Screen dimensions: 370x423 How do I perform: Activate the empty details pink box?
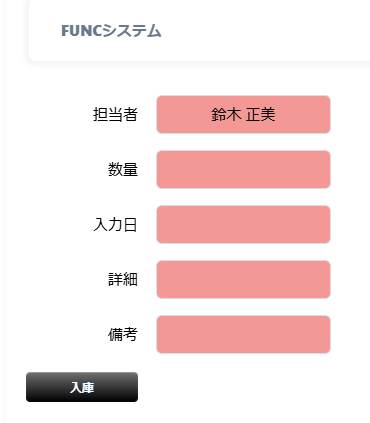coord(243,279)
